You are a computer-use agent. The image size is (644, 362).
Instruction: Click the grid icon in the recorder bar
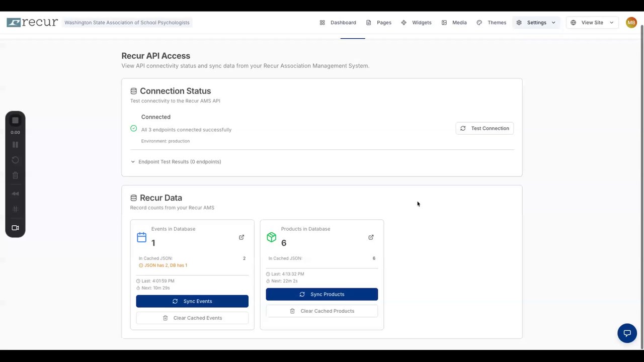[x=15, y=209]
